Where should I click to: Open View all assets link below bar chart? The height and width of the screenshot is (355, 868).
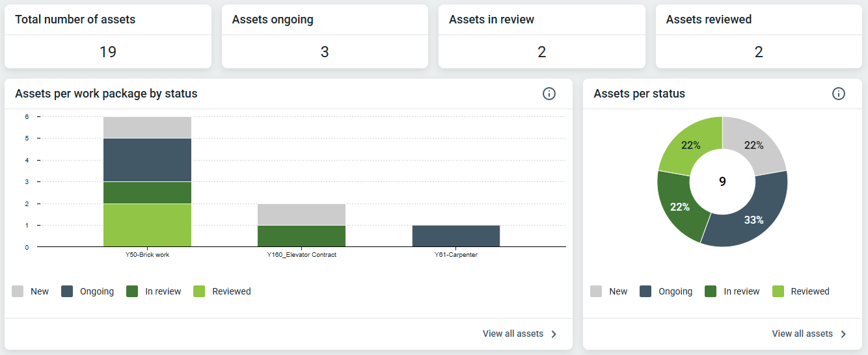pos(513,334)
